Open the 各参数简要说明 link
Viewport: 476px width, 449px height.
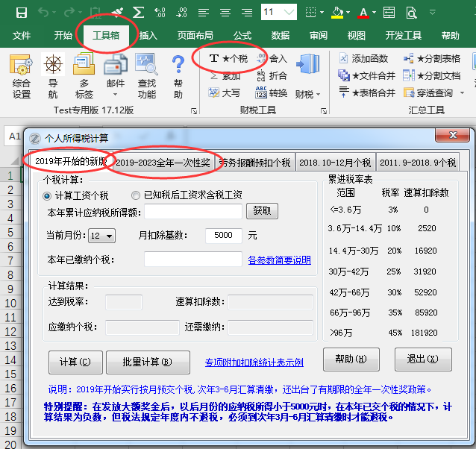279,260
